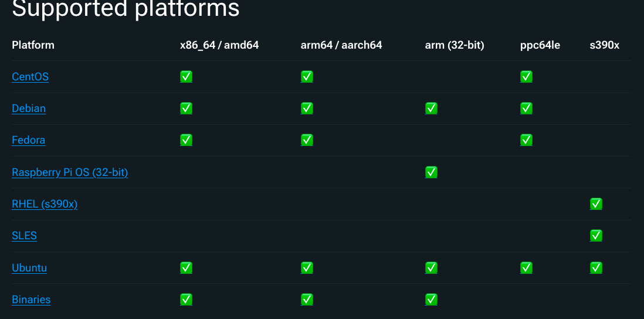Image resolution: width=644 pixels, height=319 pixels.
Task: Click Binaries arm (32-bit) check mark
Action: [x=431, y=299]
